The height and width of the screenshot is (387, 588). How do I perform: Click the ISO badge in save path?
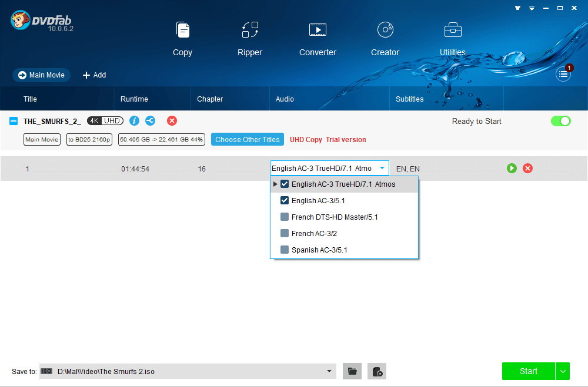(x=46, y=371)
